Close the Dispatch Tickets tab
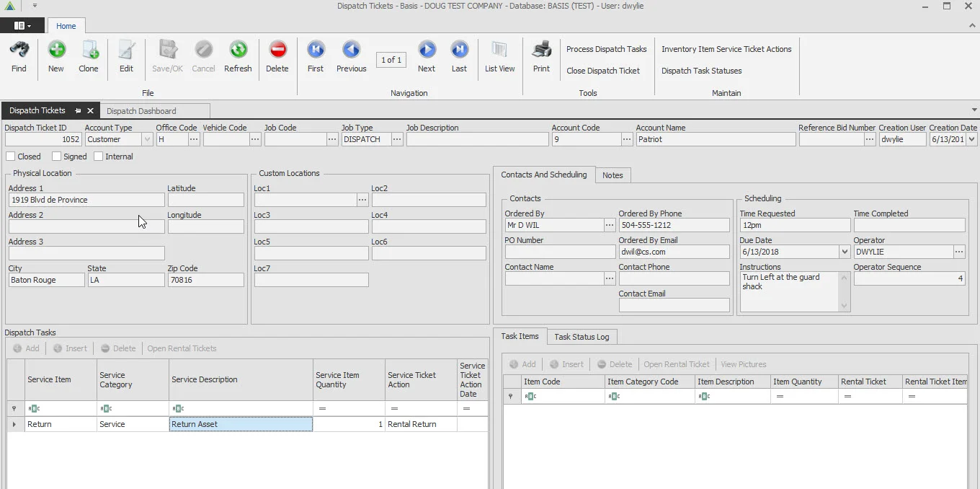Viewport: 980px width, 489px height. 90,111
